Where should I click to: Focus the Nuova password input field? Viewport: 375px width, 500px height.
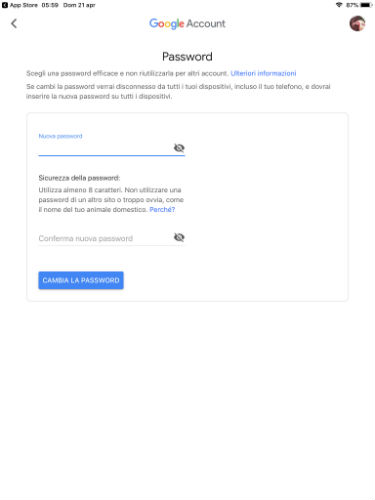105,148
